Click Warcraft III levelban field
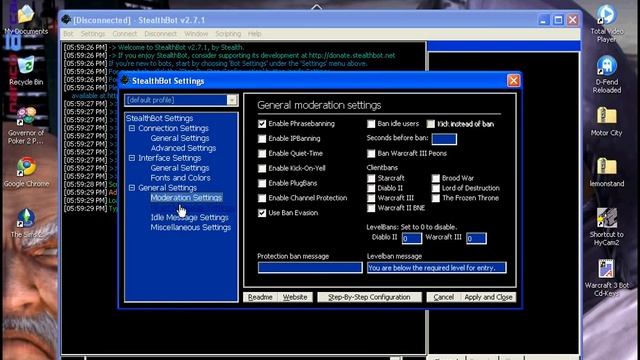Viewport: 640px width, 360px height. [x=476, y=238]
